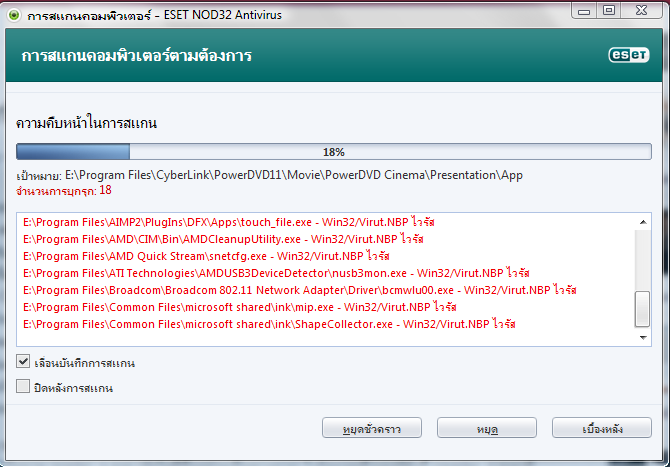This screenshot has width=670, height=467.
Task: Click the red threat count 18
Action: tap(105, 190)
